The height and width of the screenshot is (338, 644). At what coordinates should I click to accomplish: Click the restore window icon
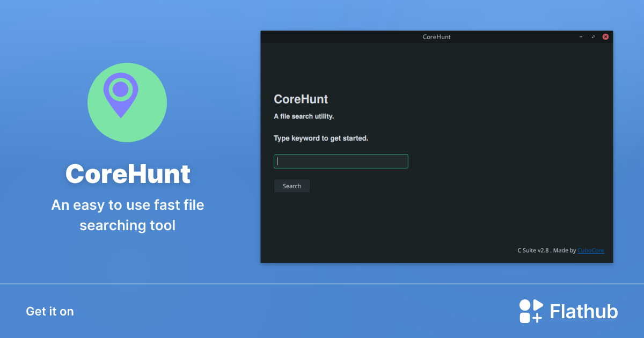592,36
